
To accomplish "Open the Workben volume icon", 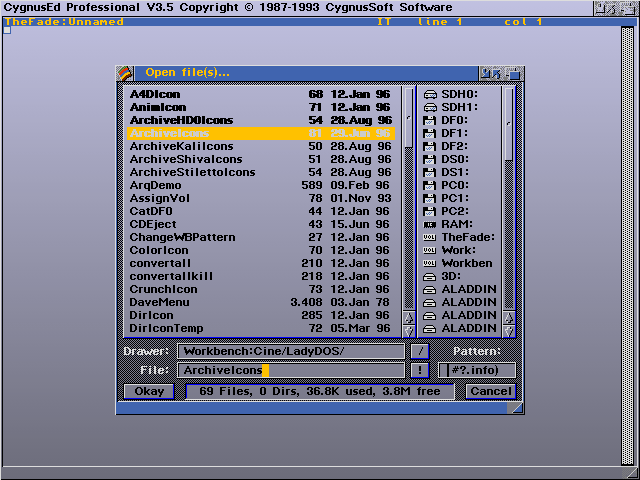I will (x=429, y=264).
